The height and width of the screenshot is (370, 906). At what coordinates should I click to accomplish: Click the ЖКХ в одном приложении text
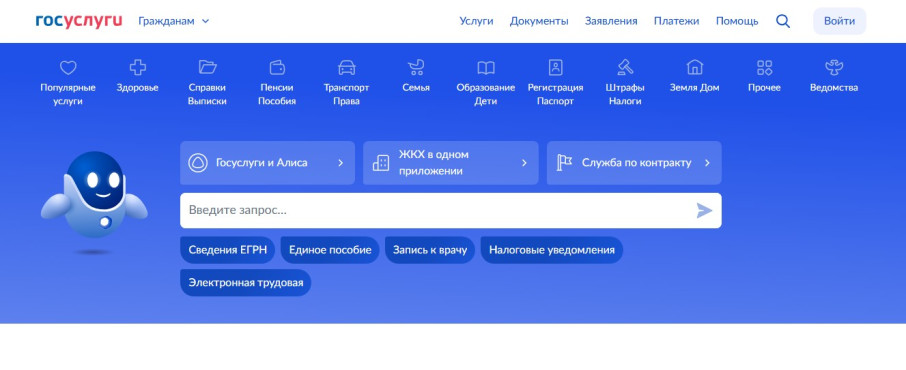pos(434,163)
